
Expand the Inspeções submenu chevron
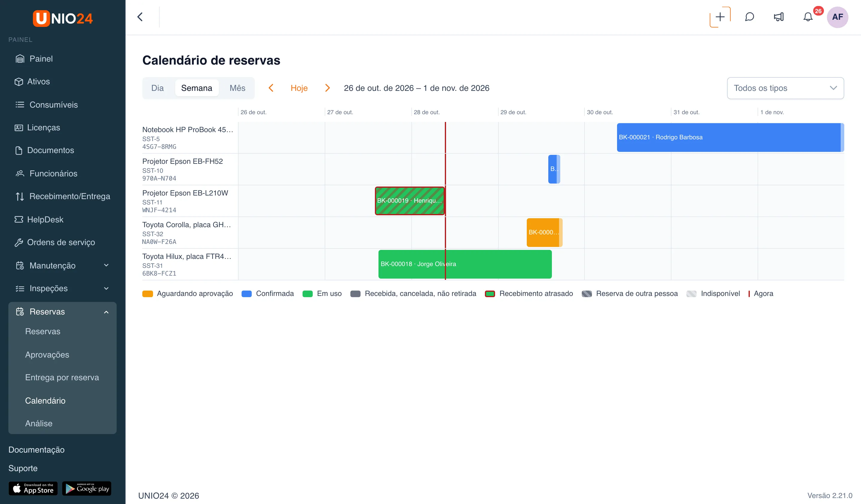tap(106, 288)
